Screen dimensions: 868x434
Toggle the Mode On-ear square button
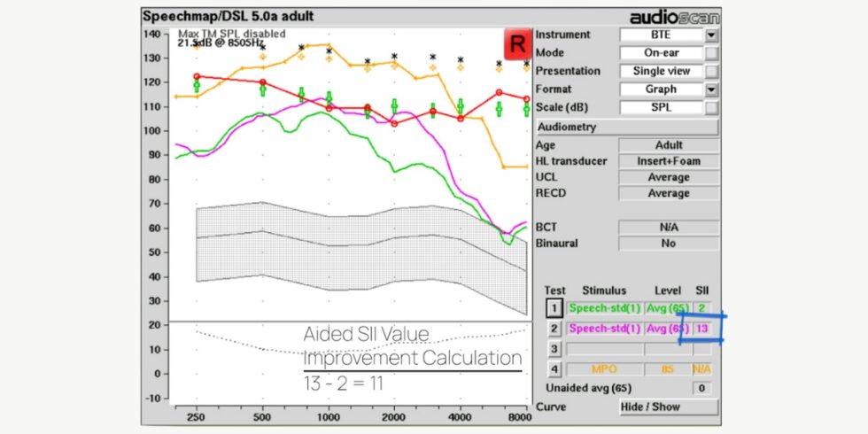(711, 53)
